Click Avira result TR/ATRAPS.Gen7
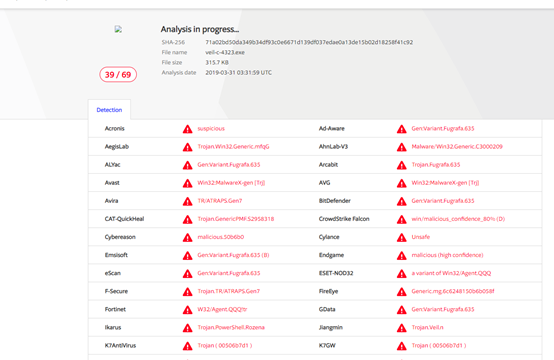 point(220,201)
